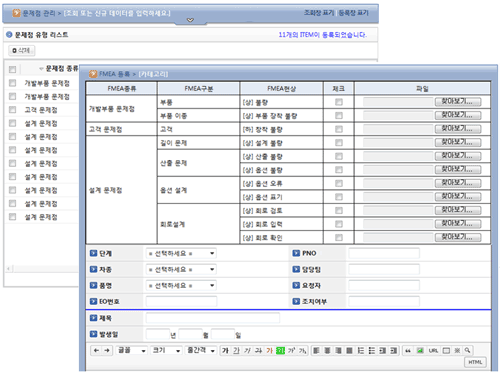Click the URL link insert icon
500x374 pixels.
tap(433, 350)
